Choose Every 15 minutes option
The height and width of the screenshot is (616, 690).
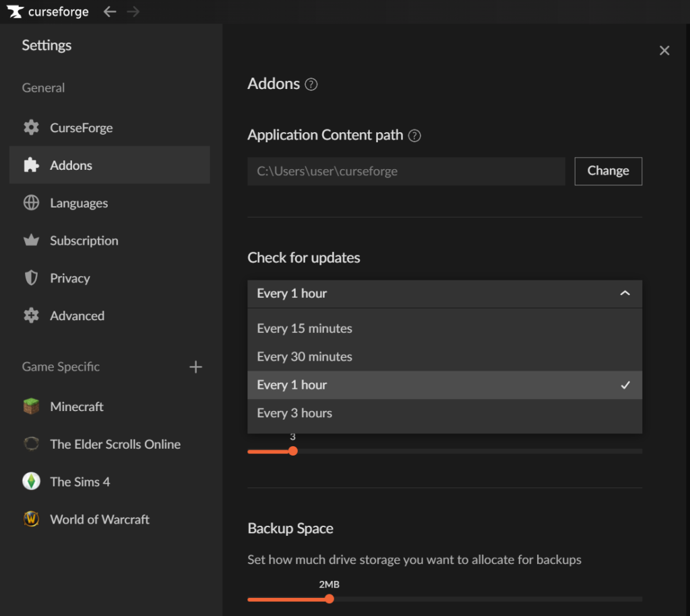445,328
